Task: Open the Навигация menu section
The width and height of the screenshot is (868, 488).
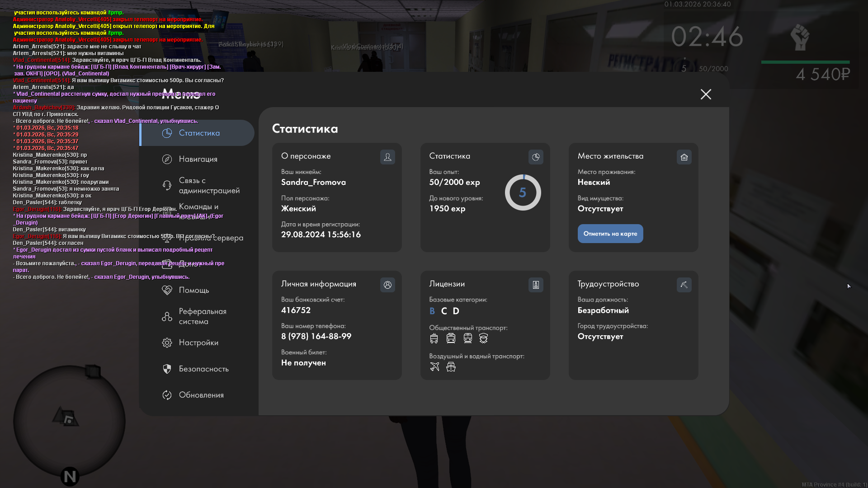Action: click(x=198, y=159)
